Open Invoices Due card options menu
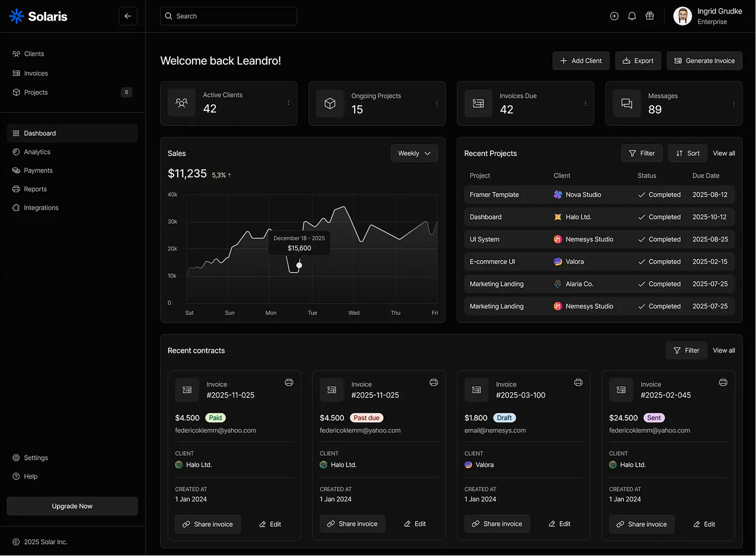 (586, 103)
